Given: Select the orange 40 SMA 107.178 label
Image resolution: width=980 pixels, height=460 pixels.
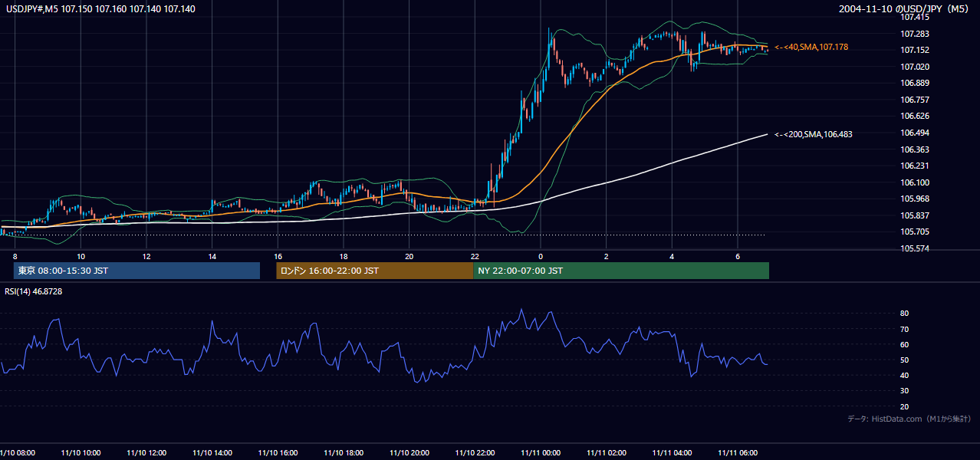Looking at the screenshot, I should point(811,48).
